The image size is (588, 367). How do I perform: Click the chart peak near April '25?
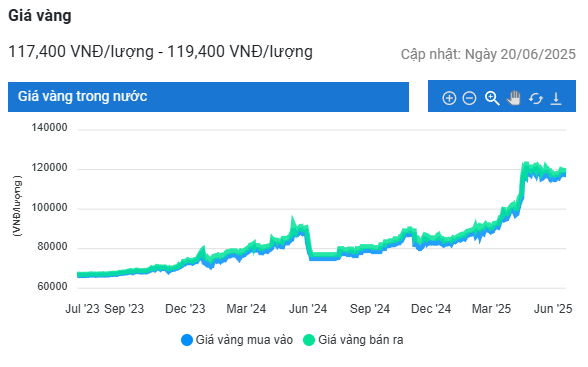point(525,165)
